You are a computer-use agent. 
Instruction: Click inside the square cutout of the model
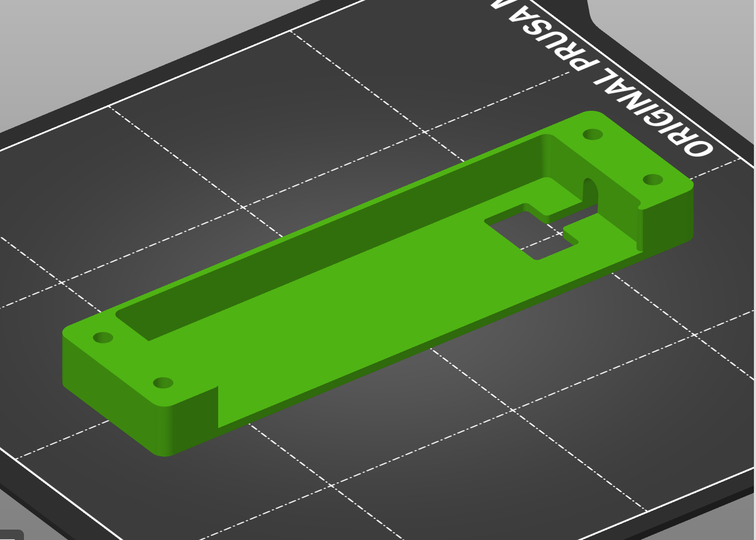(x=531, y=232)
